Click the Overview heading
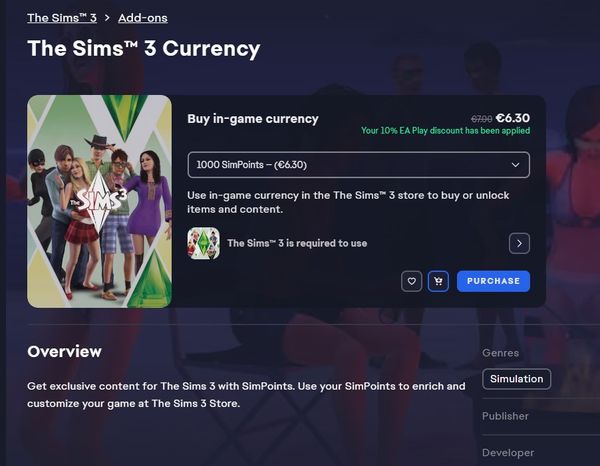Screen dimensions: 600x466 tap(64, 351)
